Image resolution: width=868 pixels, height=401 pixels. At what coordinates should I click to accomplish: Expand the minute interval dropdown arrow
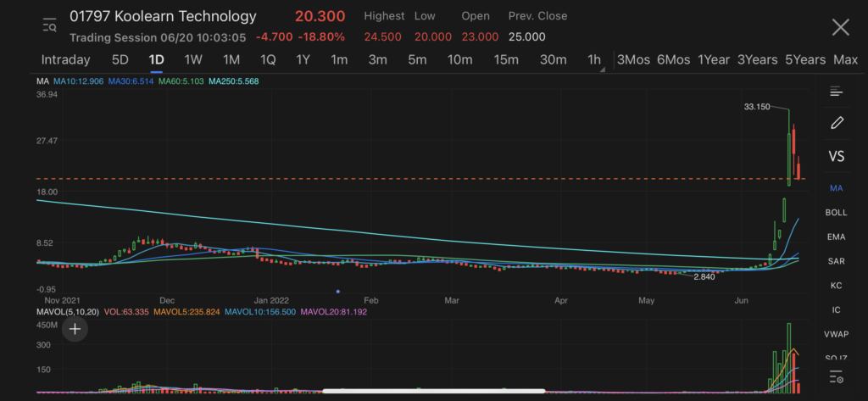pos(603,70)
